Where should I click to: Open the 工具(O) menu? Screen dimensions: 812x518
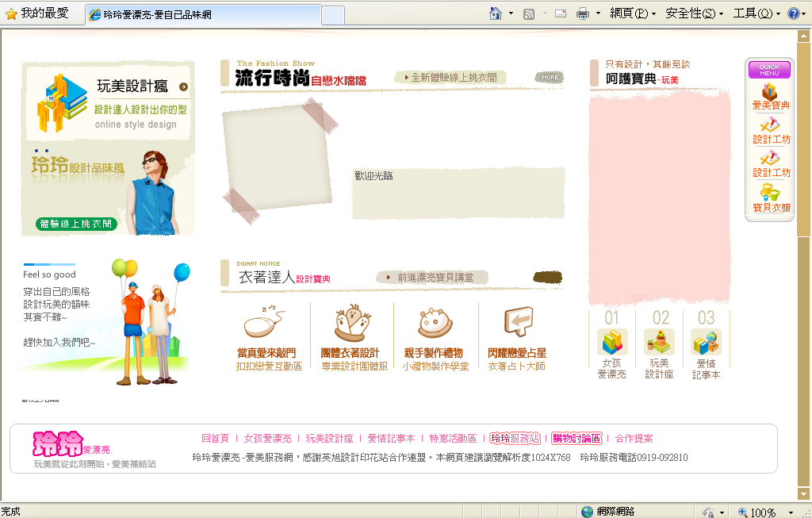(756, 13)
